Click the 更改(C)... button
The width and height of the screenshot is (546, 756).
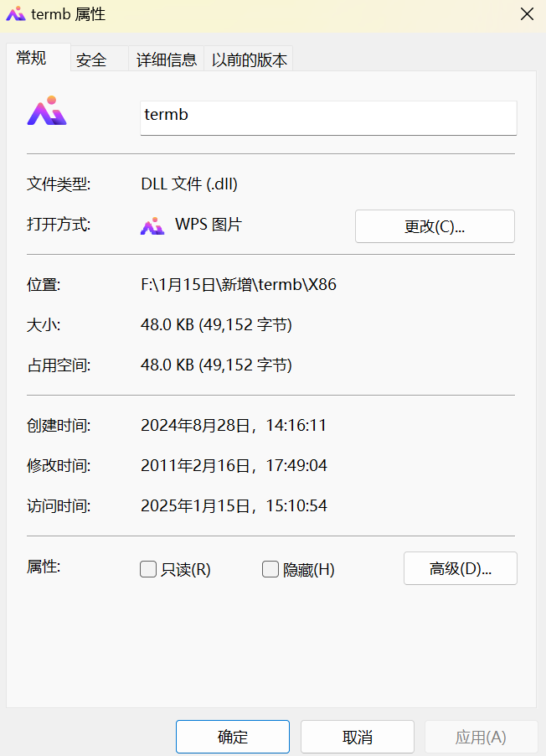pyautogui.click(x=435, y=226)
